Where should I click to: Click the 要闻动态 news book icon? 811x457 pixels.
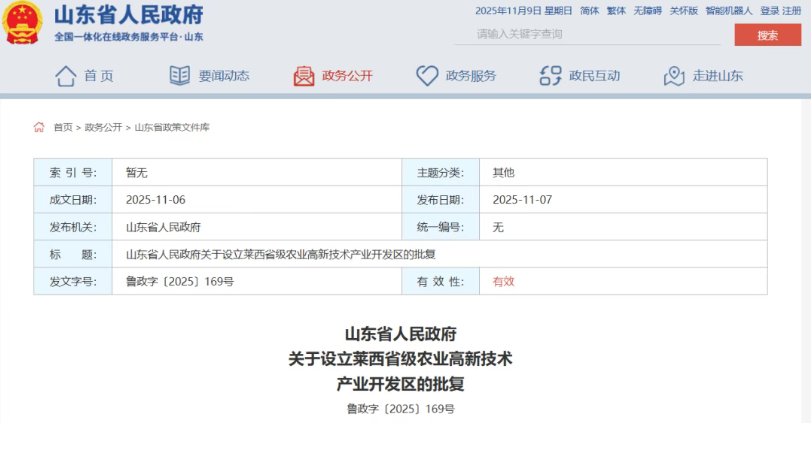tap(180, 76)
